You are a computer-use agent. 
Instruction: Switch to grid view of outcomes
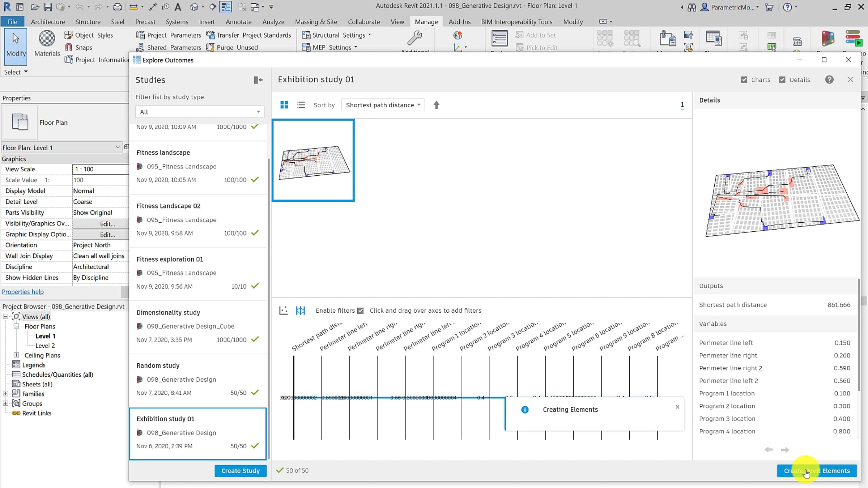click(284, 105)
